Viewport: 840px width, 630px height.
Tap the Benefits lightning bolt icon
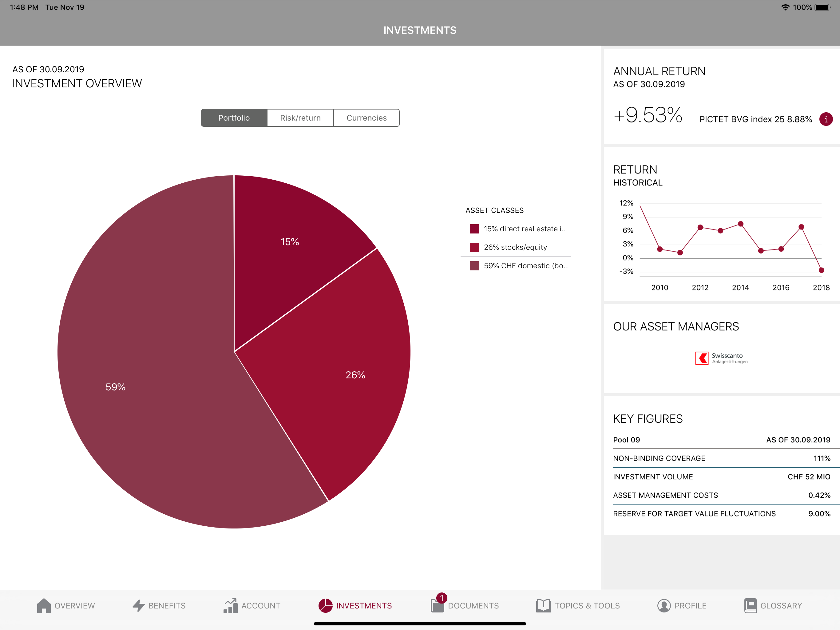pos(139,606)
